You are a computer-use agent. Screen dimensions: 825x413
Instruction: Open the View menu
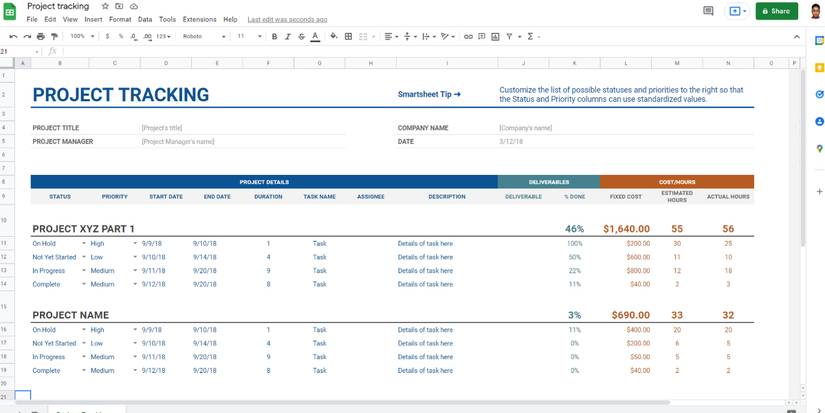[70, 19]
